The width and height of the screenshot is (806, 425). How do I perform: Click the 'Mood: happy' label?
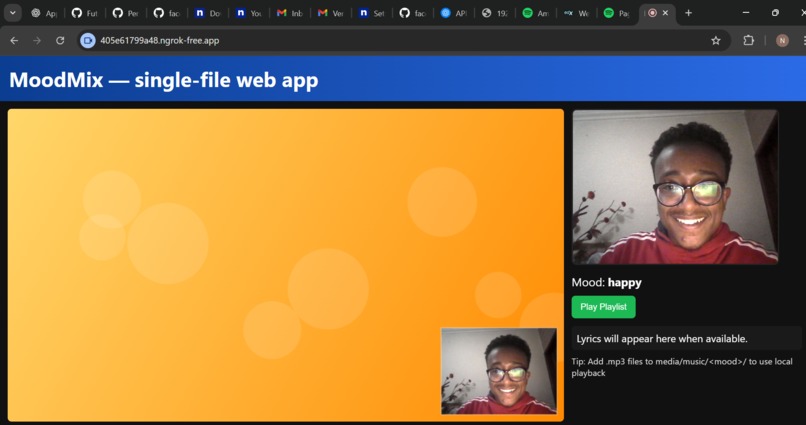[x=607, y=282]
